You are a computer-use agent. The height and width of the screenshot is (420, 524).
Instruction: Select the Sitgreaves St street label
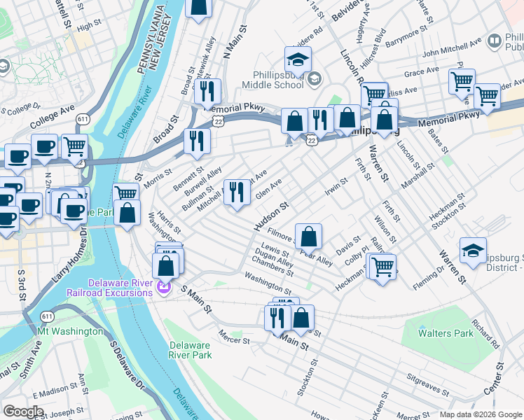coord(428,385)
